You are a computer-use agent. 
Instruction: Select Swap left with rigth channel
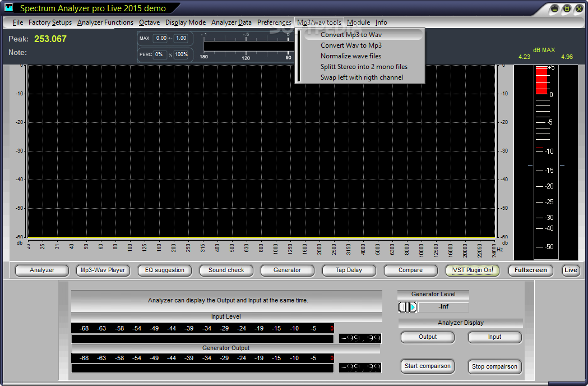click(x=363, y=77)
